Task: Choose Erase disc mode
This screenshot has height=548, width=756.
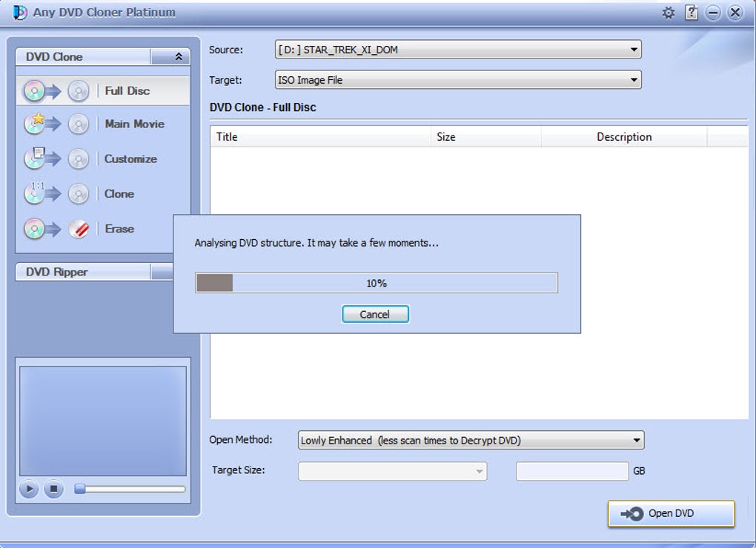Action: (x=119, y=229)
